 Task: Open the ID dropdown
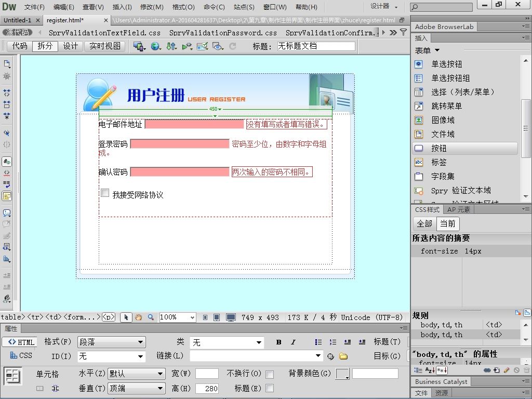(111, 356)
